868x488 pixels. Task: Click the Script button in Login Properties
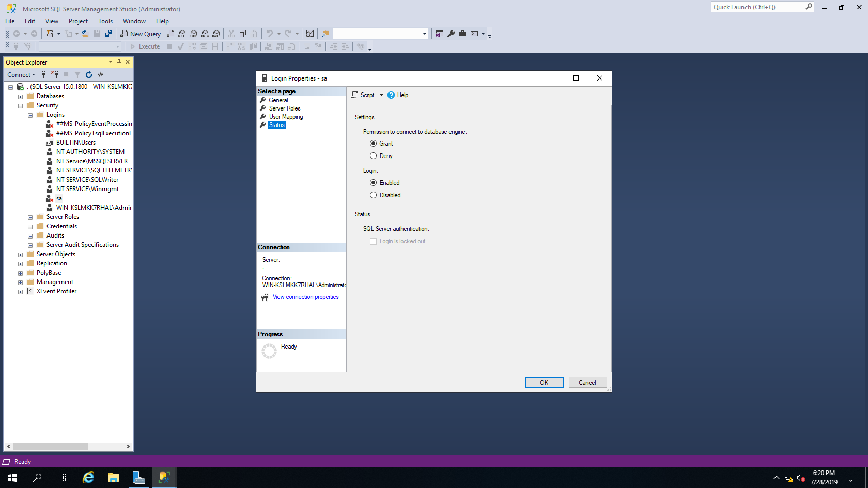click(x=363, y=95)
